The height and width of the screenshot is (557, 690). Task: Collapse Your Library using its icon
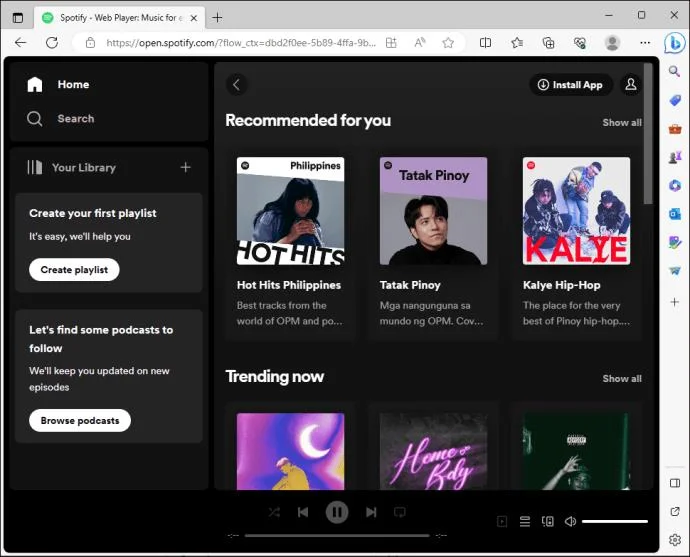(x=35, y=167)
